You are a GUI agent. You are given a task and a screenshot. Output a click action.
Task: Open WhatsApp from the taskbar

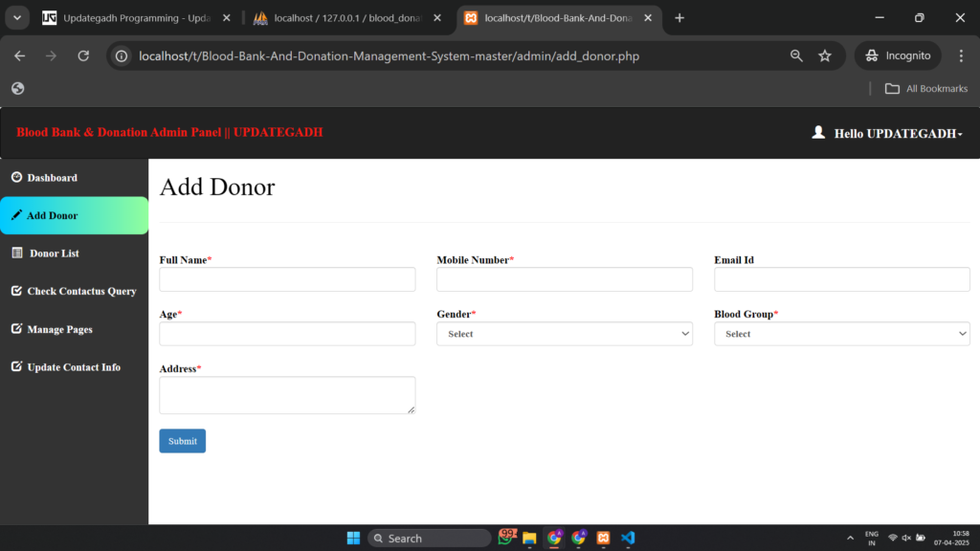click(505, 538)
